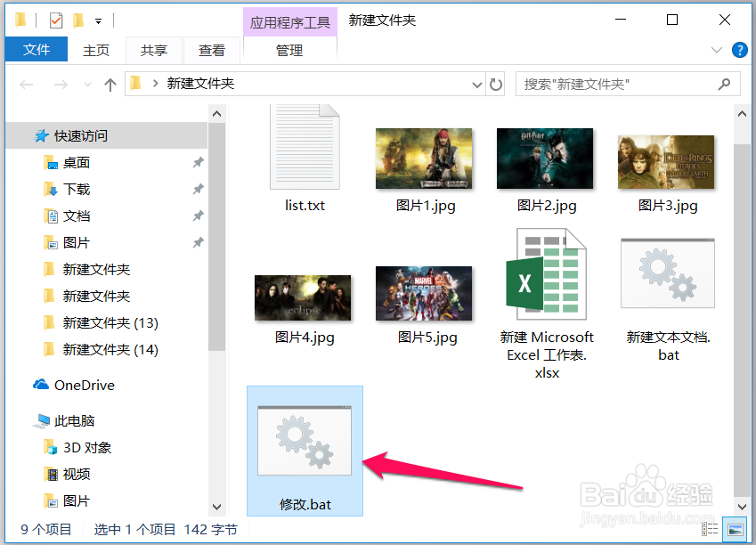This screenshot has height=545, width=756.
Task: Open the recent locations dropdown arrow
Action: click(87, 85)
